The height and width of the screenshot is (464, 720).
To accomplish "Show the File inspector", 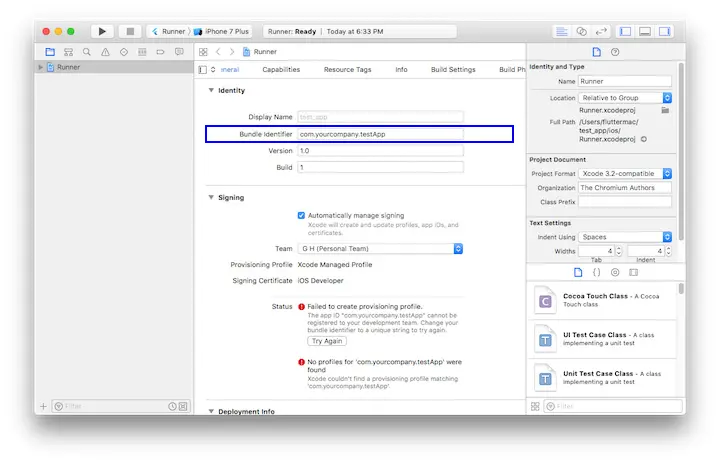I will pyautogui.click(x=596, y=52).
